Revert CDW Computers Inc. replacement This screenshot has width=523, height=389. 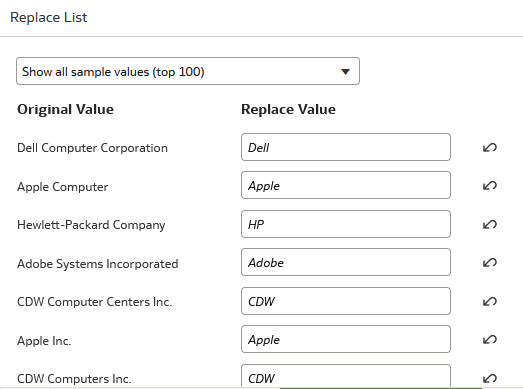pos(490,378)
